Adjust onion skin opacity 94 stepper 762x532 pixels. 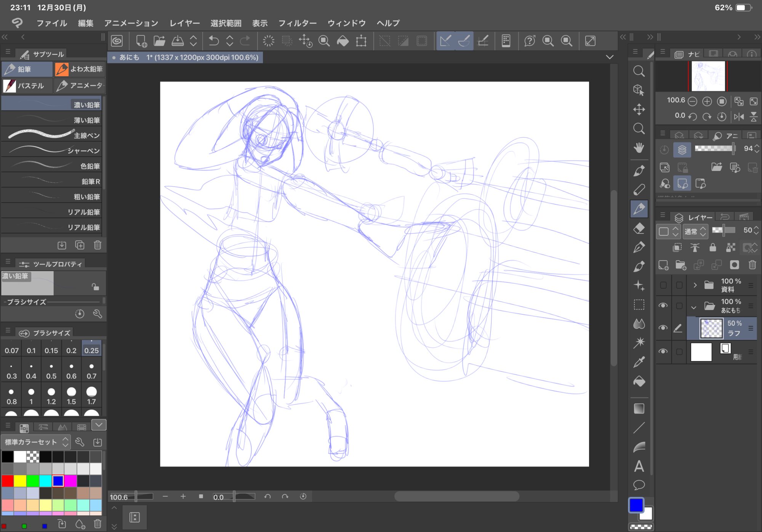click(757, 149)
